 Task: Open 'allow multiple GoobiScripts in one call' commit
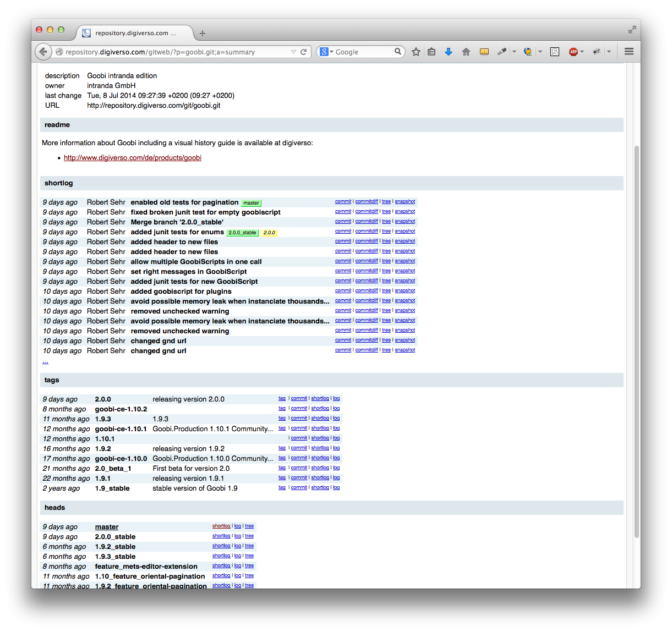(x=196, y=262)
